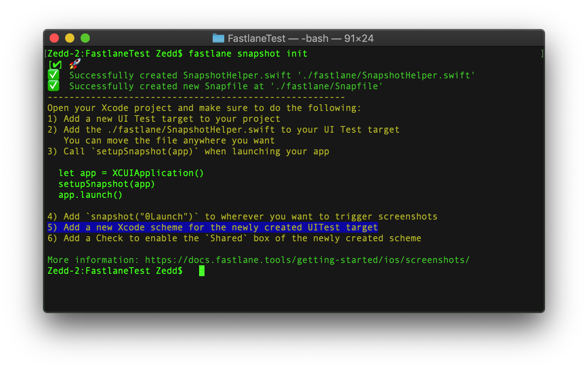Maximize the terminal with the green button
This screenshot has width=588, height=370.
(x=85, y=38)
